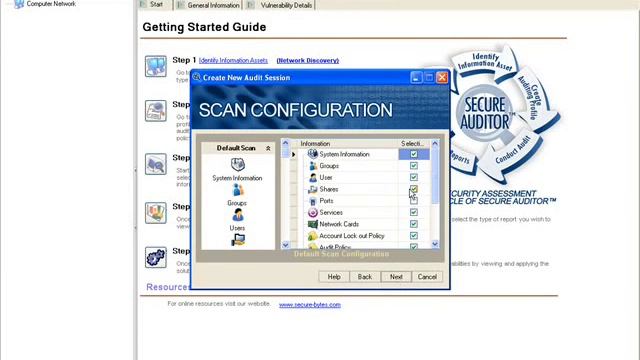Screen dimensions: 640x360
Task: Select the Account Lock out Policy row text
Action: [x=352, y=236]
